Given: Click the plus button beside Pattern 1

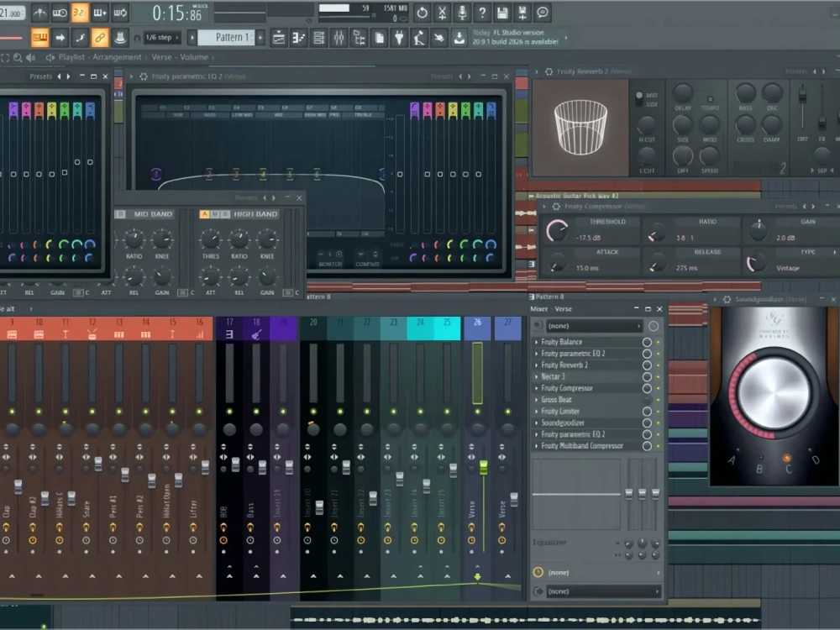Looking at the screenshot, I should (x=260, y=38).
